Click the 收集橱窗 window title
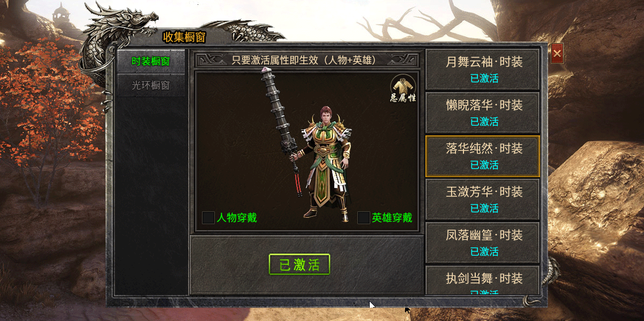This screenshot has height=321, width=644. coord(184,37)
